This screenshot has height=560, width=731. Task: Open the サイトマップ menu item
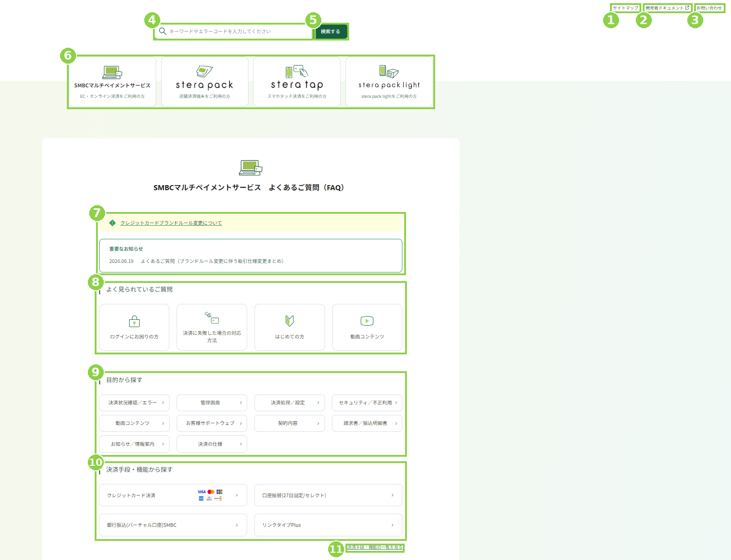tap(625, 8)
